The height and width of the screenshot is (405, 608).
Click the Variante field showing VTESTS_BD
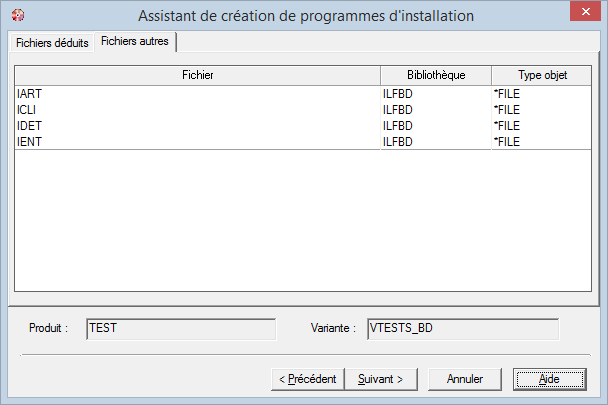pos(461,328)
